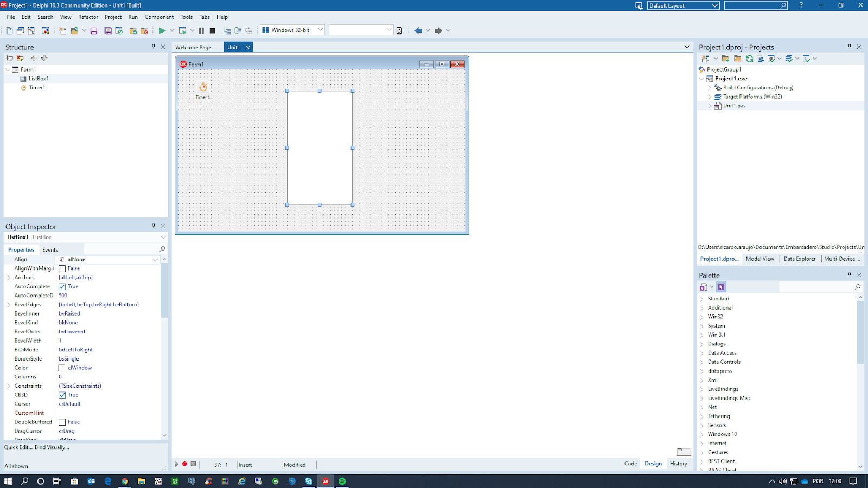Open the Align property alNone dropdown
This screenshot has width=868, height=488.
click(x=155, y=260)
